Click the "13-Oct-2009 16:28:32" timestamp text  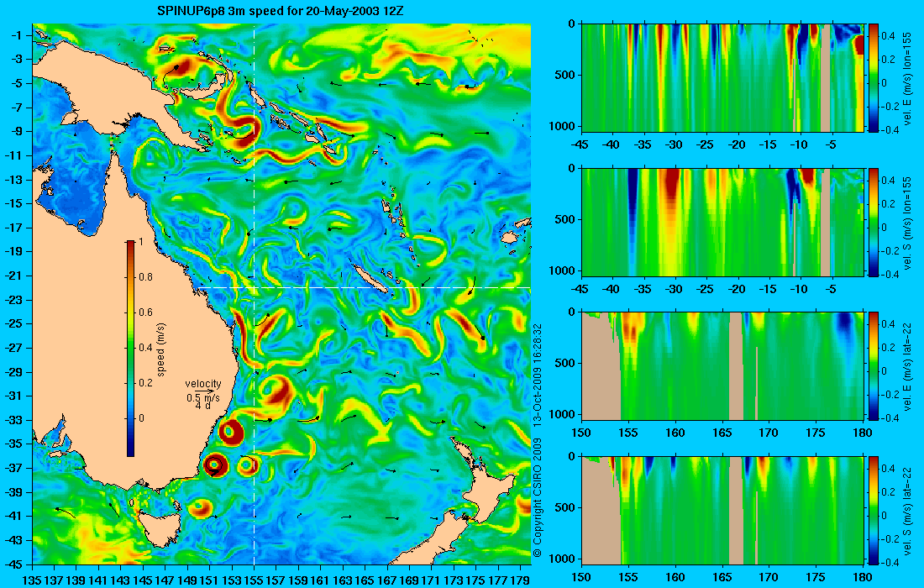point(537,375)
